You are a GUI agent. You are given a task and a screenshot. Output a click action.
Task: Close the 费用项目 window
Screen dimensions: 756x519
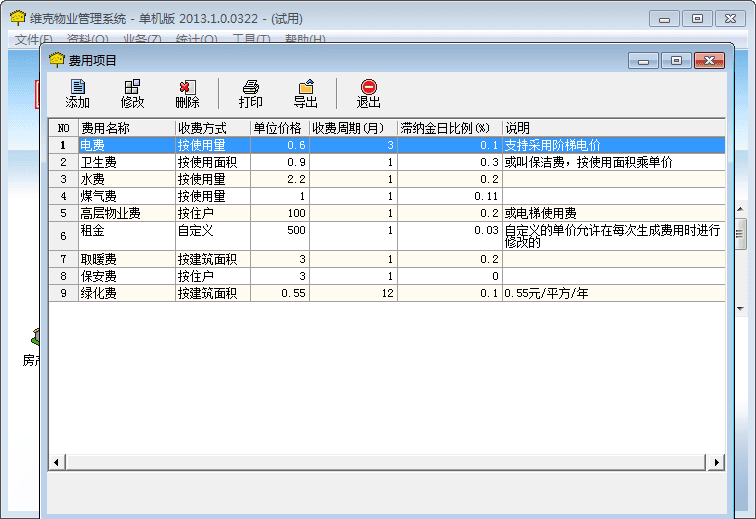(711, 61)
